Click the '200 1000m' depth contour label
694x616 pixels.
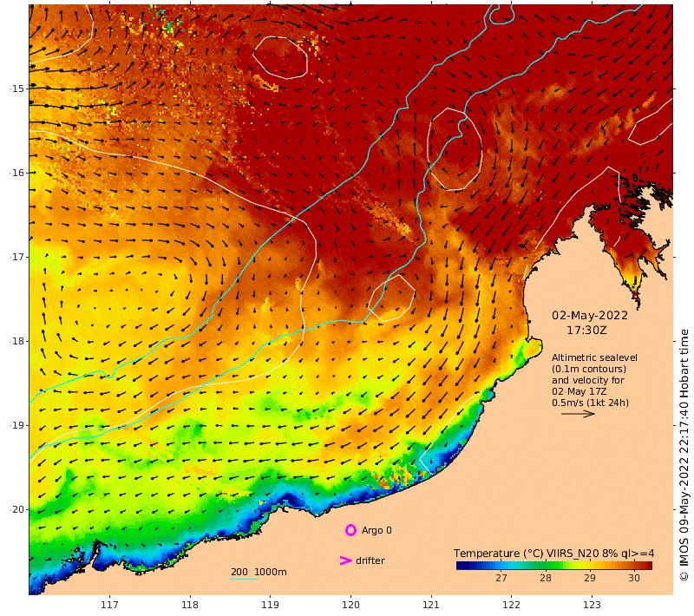(259, 572)
